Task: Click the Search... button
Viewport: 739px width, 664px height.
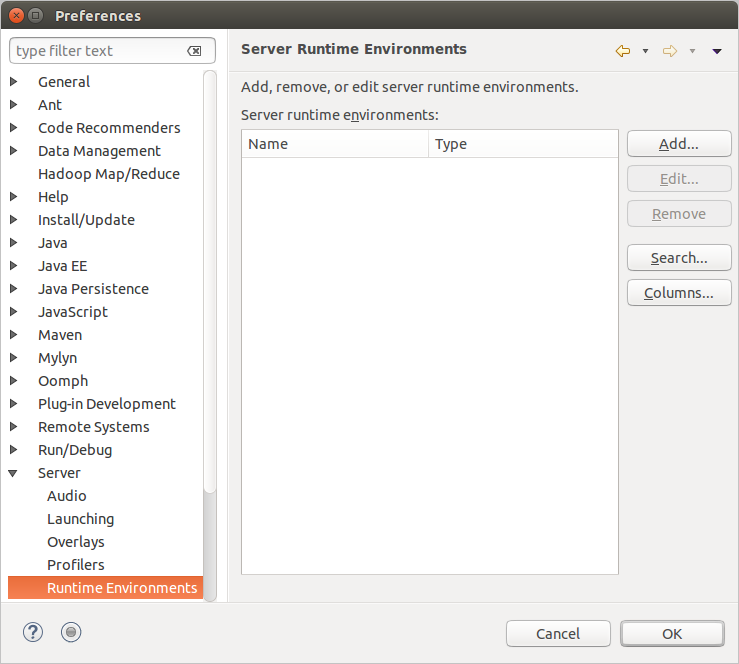Action: 679,258
